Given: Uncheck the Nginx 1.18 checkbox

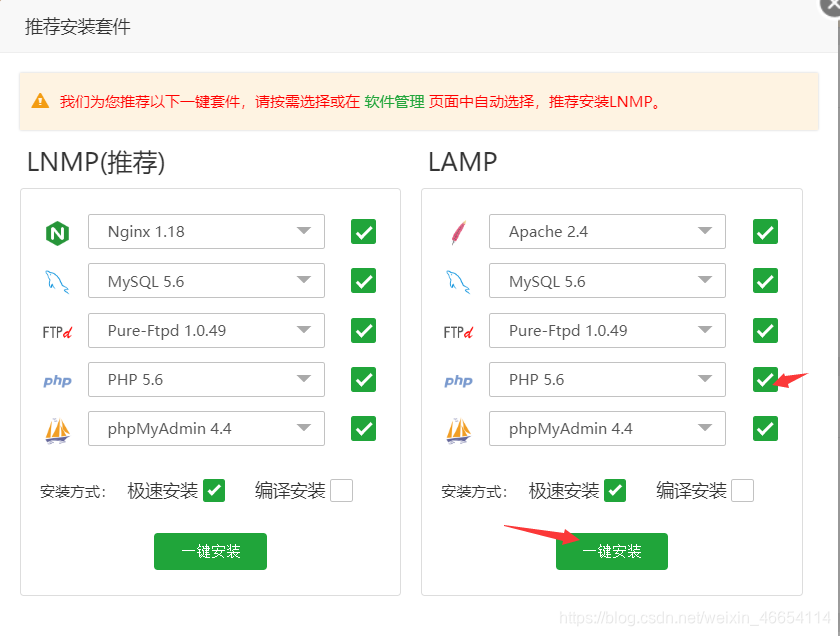Looking at the screenshot, I should 363,231.
